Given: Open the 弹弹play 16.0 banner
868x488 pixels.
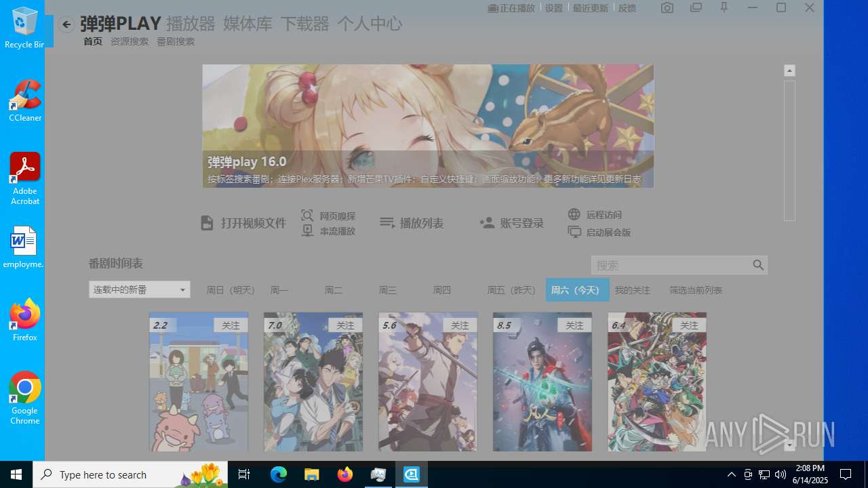Looking at the screenshot, I should (x=428, y=126).
